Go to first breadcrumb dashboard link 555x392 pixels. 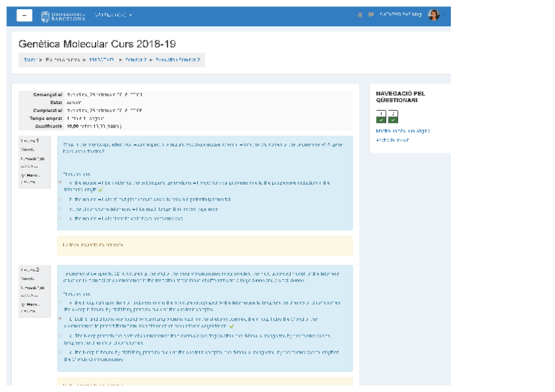[x=29, y=60]
